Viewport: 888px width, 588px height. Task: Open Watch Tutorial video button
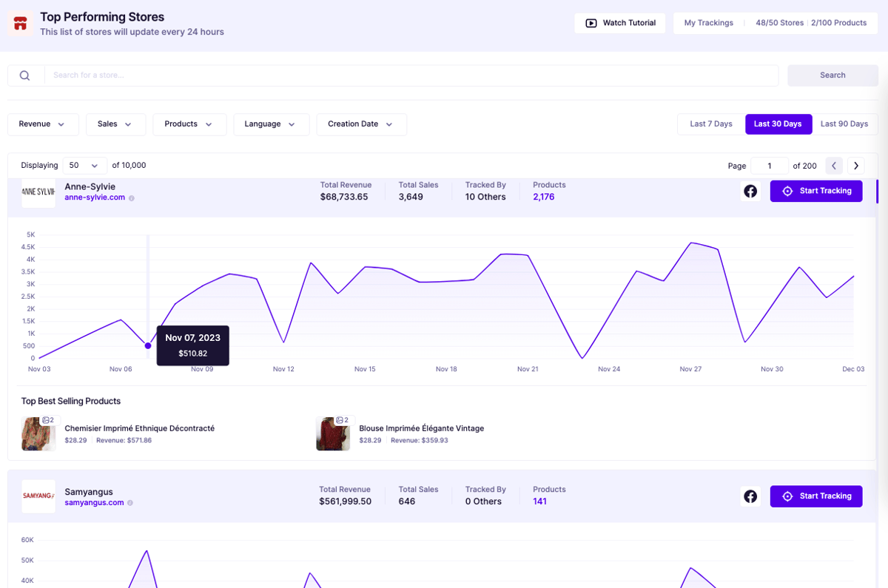tap(620, 23)
